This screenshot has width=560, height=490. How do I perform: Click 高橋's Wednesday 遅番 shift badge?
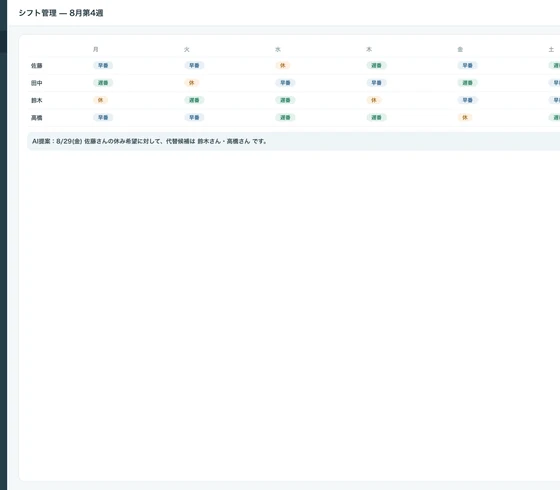pos(285,118)
